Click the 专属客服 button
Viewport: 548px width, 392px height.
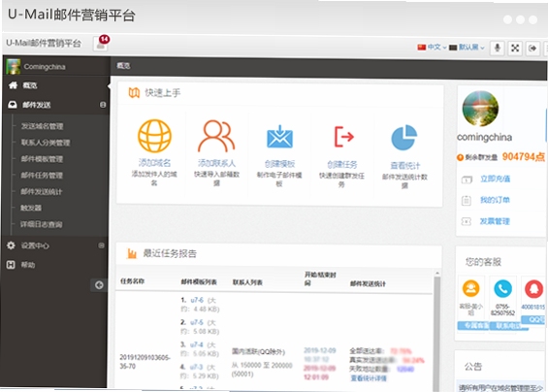pos(473,326)
